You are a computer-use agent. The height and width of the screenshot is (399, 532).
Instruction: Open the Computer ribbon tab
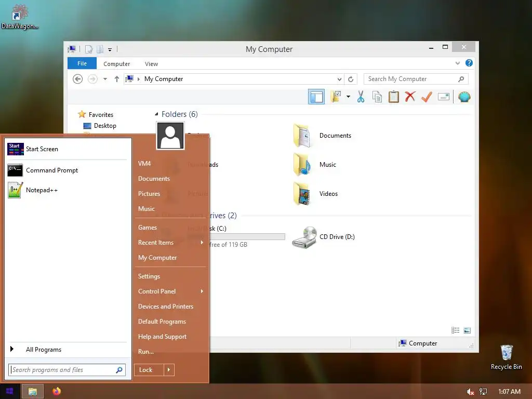(x=117, y=64)
